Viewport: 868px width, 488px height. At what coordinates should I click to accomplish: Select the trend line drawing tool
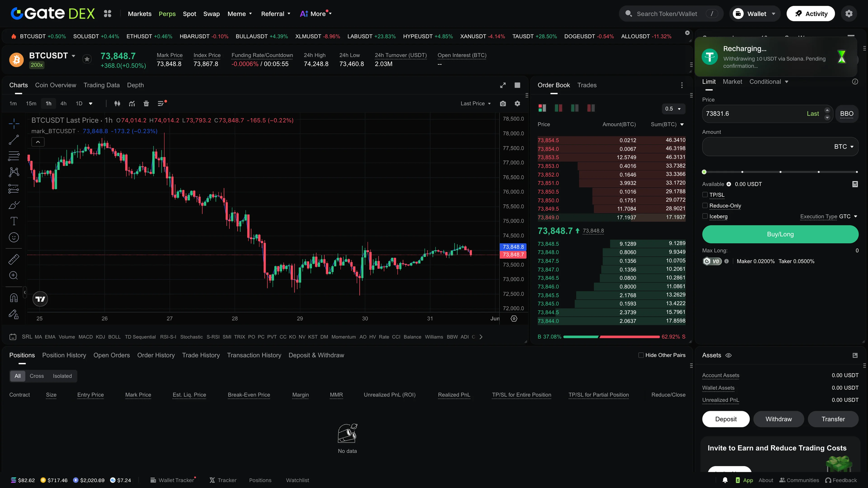[x=14, y=140]
